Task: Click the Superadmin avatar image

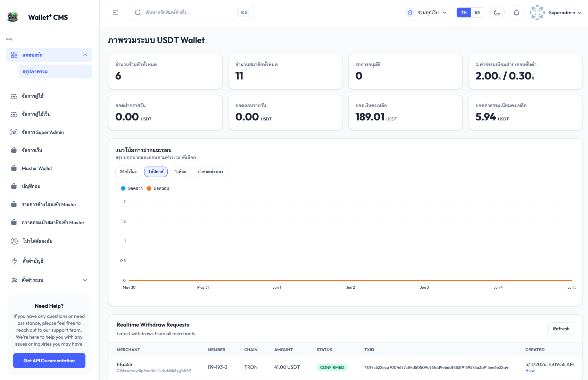Action: pos(537,12)
